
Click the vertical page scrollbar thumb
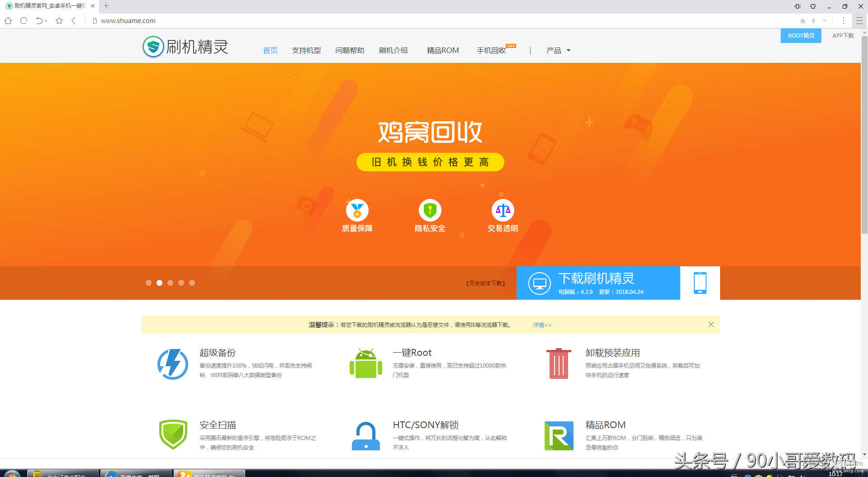click(x=864, y=135)
